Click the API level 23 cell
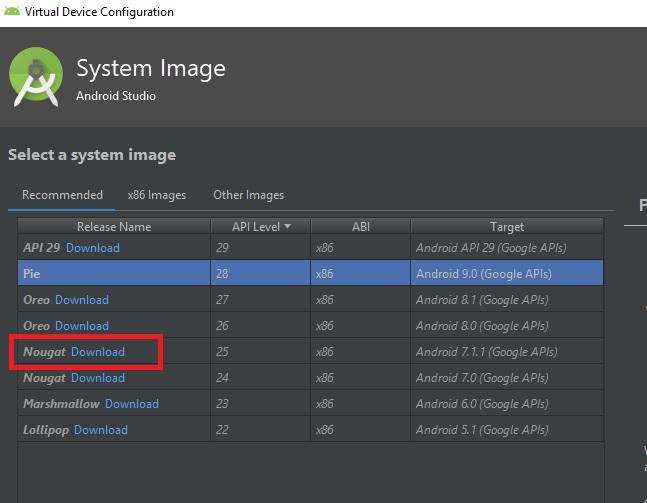Viewport: 647px width, 503px height. (x=260, y=404)
